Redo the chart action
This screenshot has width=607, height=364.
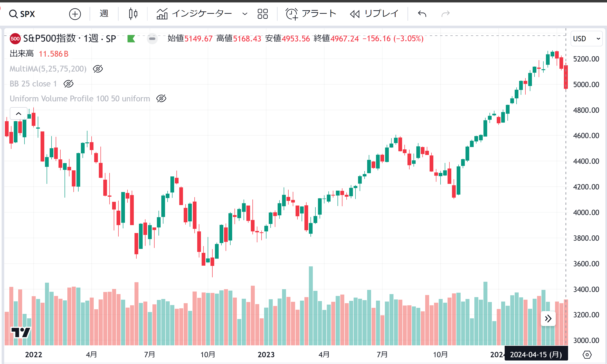pyautogui.click(x=445, y=14)
